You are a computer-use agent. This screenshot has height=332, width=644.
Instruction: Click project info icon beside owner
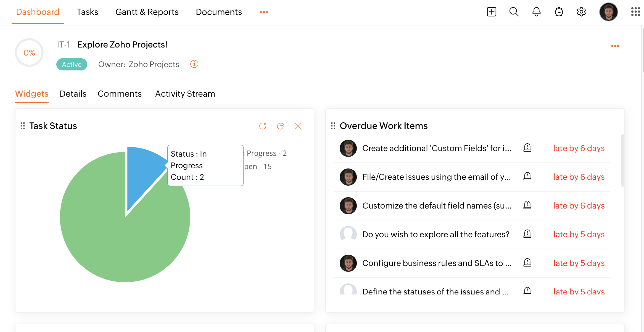(194, 64)
